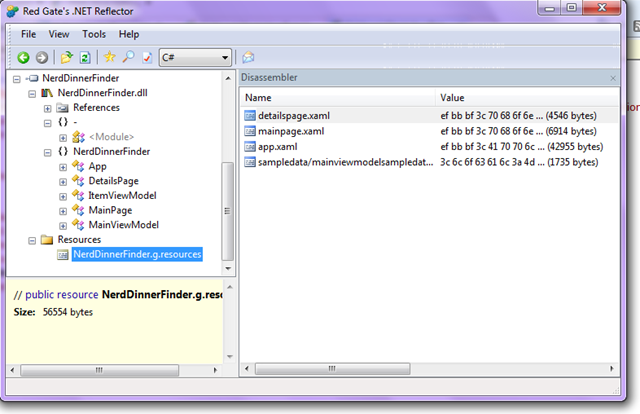Click the Value column header
Screen dimensions: 640x414
(x=527, y=98)
